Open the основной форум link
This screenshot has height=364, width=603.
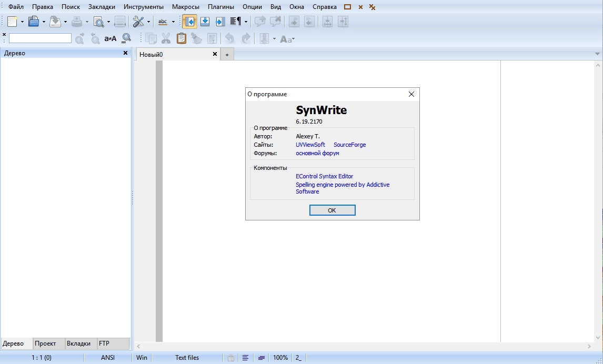[x=317, y=154]
